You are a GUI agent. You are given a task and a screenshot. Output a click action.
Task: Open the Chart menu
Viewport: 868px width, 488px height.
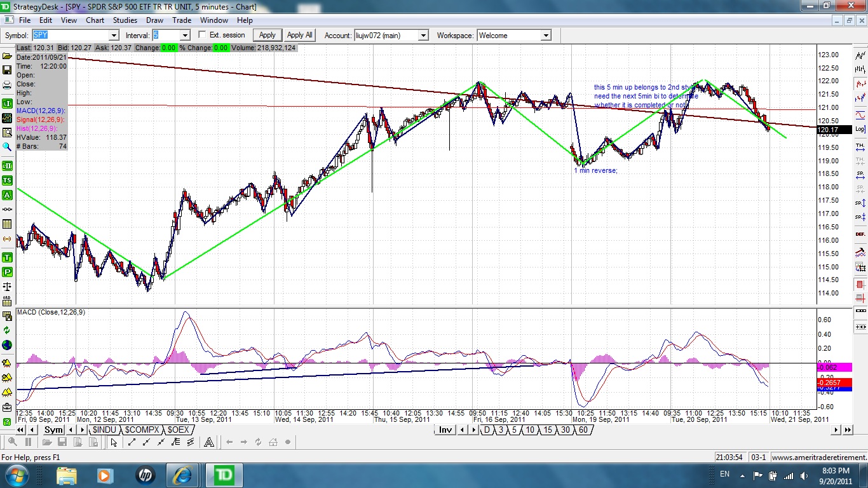(95, 20)
